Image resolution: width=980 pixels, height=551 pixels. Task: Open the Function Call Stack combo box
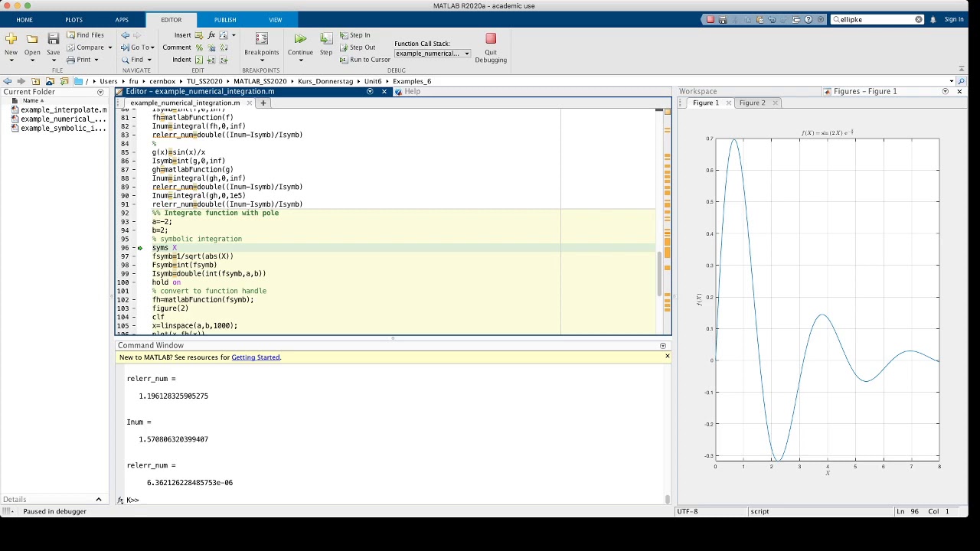tap(433, 54)
